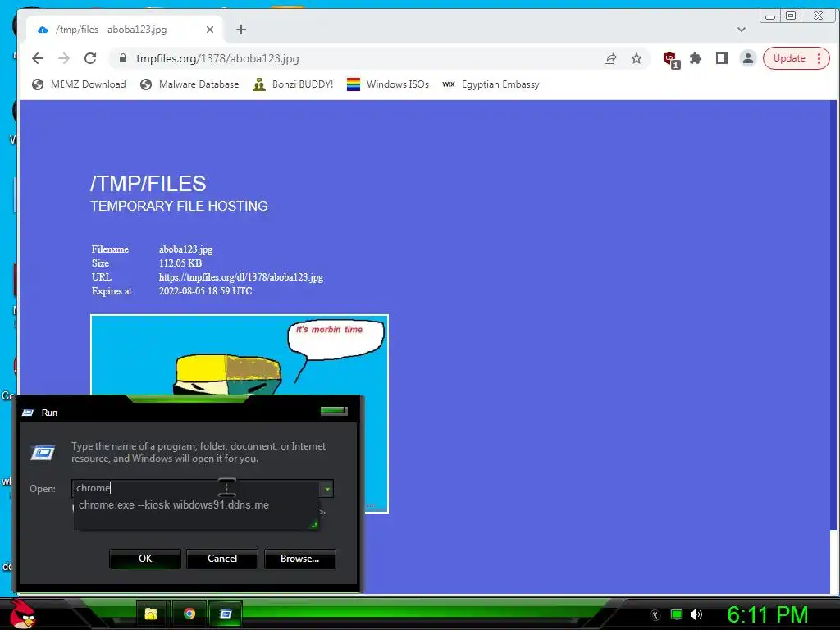Go back in Chrome navigation

(38, 58)
